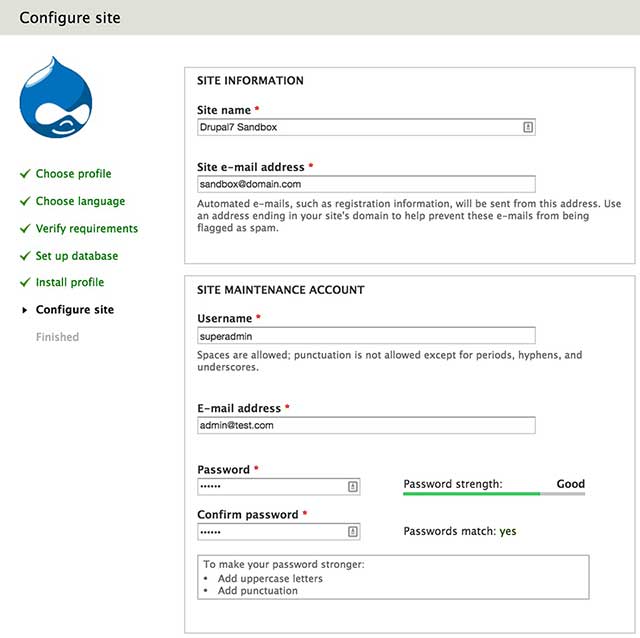The image size is (640, 638).
Task: Select the Choose profile step
Action: [x=73, y=174]
